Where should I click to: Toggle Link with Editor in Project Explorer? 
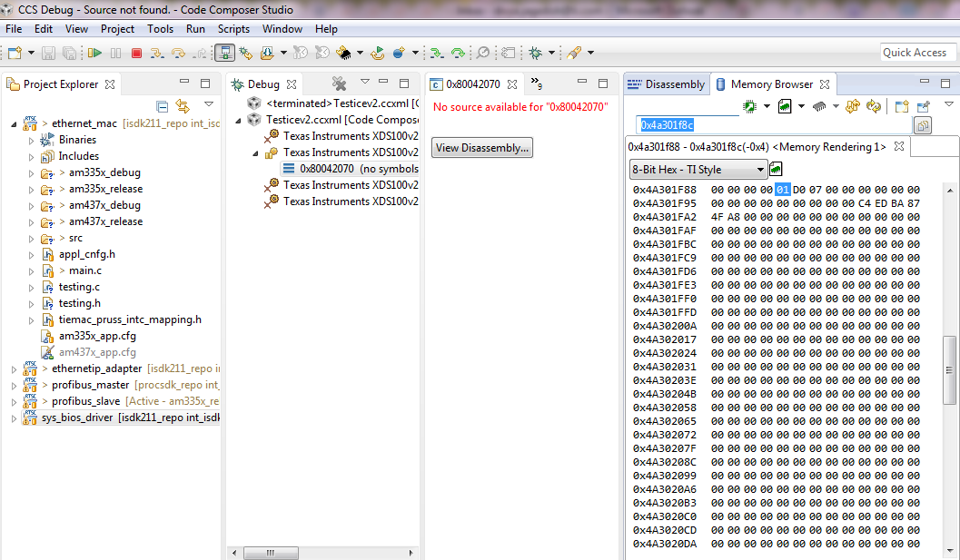tap(183, 106)
